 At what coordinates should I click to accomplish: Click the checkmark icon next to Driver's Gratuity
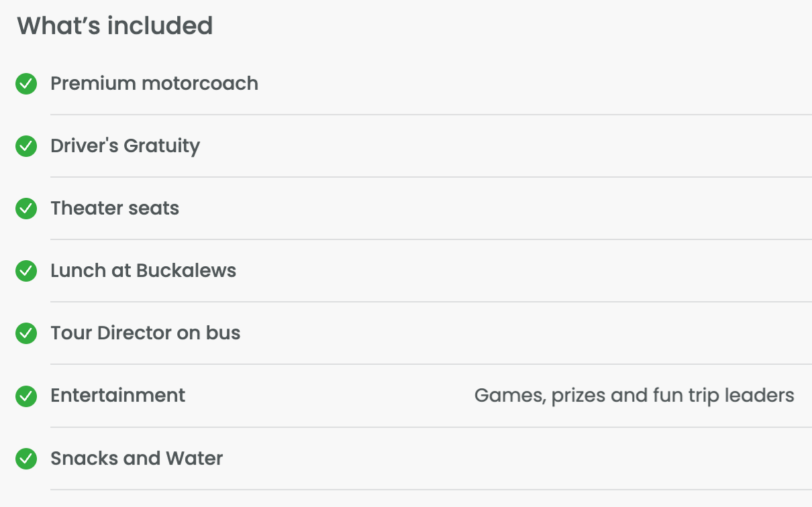(26, 146)
